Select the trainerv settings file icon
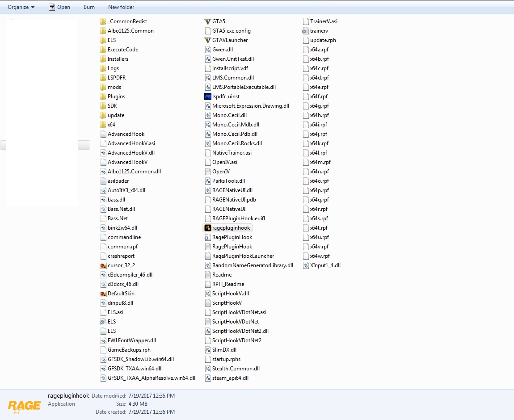 (x=305, y=31)
